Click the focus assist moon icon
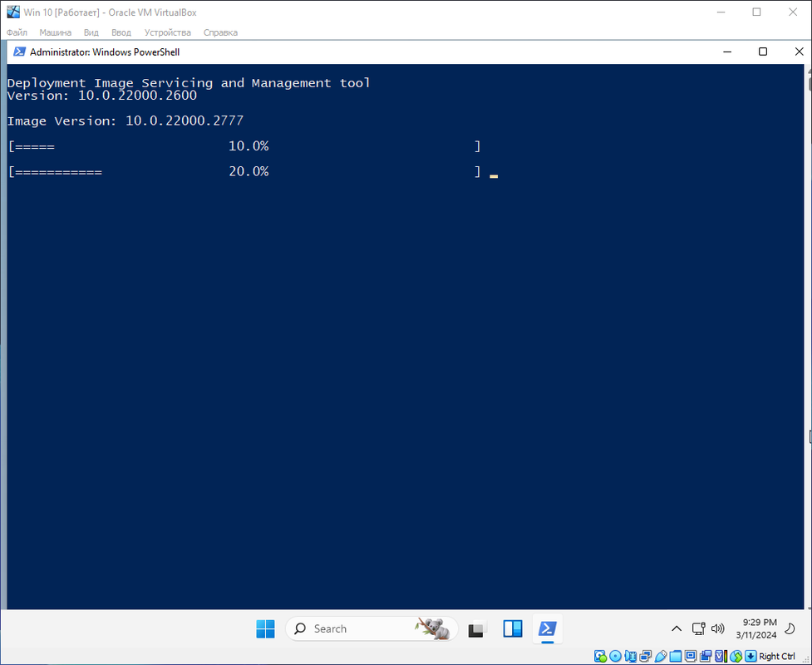 pos(790,628)
